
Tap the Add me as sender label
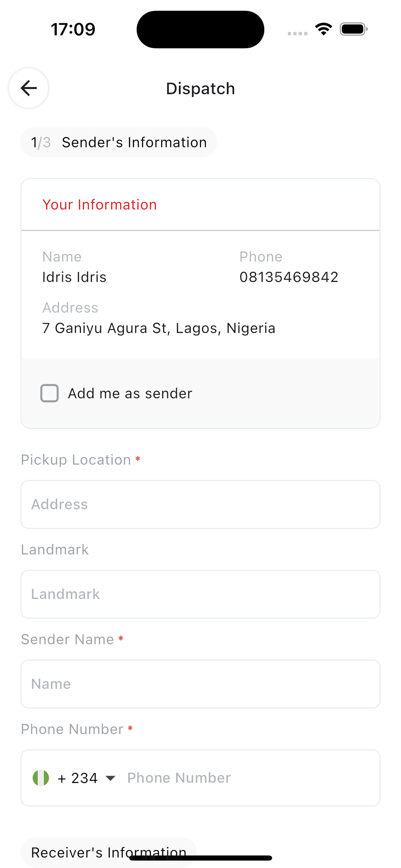coord(130,394)
